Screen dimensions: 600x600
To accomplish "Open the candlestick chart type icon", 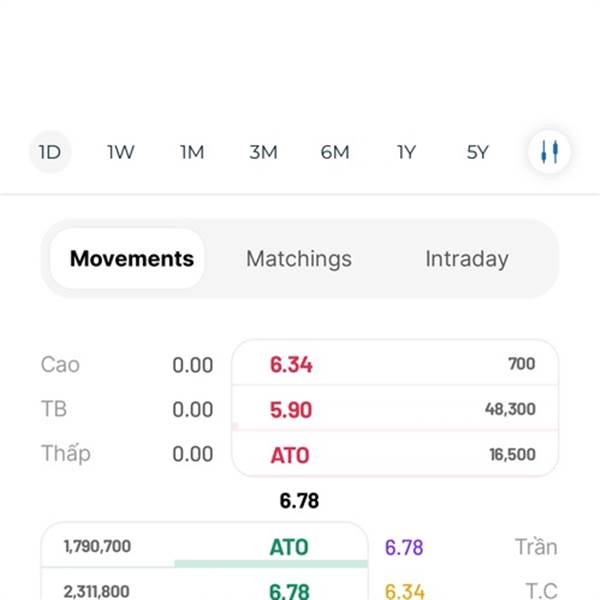I will (549, 152).
